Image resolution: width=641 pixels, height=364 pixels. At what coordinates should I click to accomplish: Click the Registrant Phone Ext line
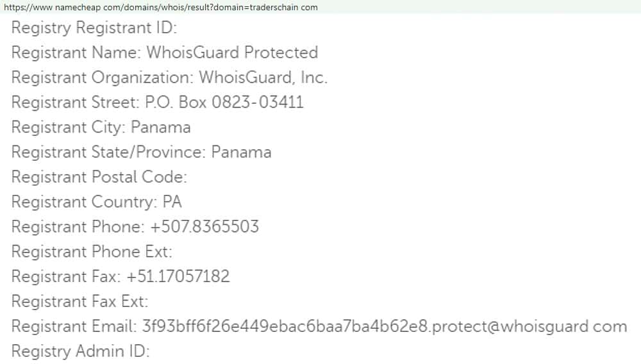(x=92, y=252)
